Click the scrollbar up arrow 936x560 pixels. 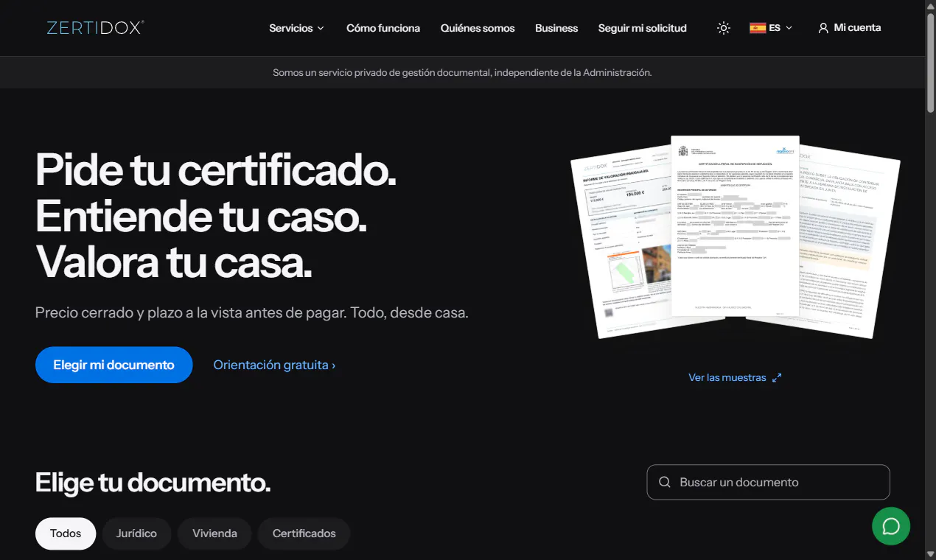(x=930, y=5)
